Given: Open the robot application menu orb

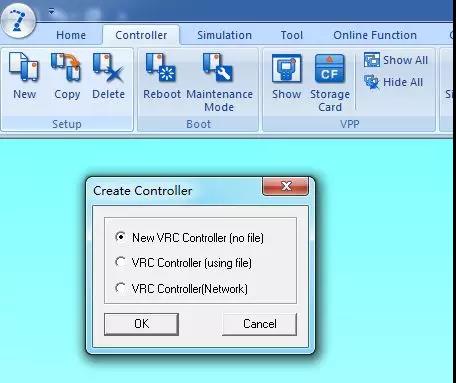Looking at the screenshot, I should pyautogui.click(x=18, y=21).
